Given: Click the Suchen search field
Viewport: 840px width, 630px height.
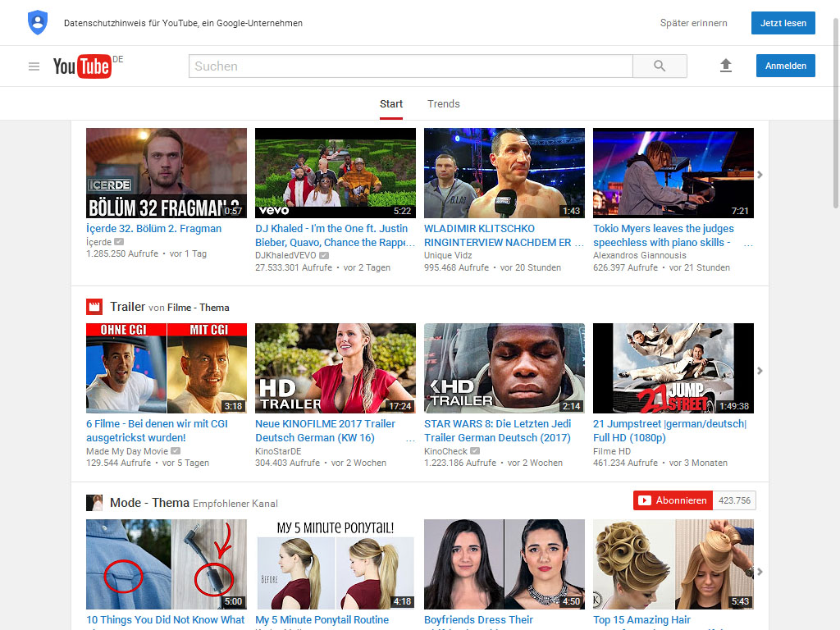Looking at the screenshot, I should [411, 66].
